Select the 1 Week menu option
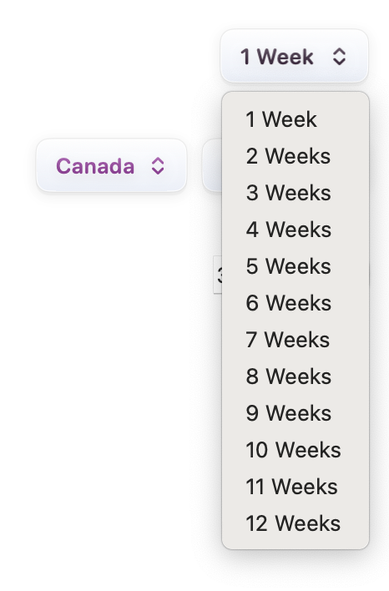Screen dimensions: 389x591 [x=296, y=119]
